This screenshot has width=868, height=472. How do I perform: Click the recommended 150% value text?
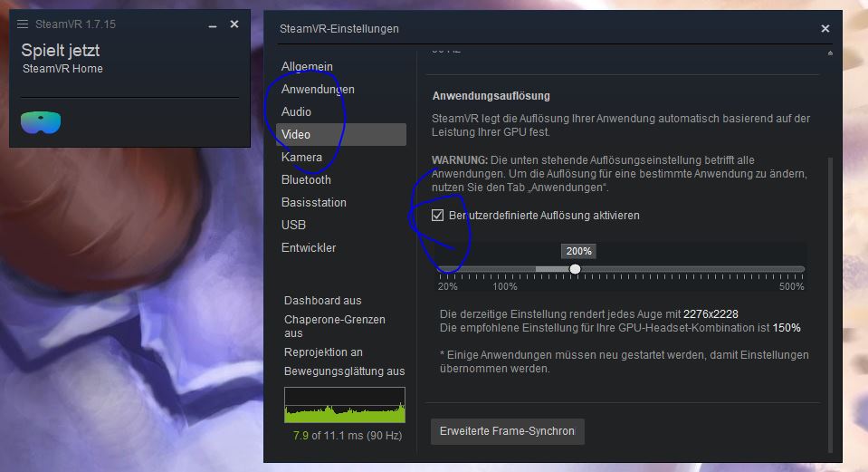[786, 328]
